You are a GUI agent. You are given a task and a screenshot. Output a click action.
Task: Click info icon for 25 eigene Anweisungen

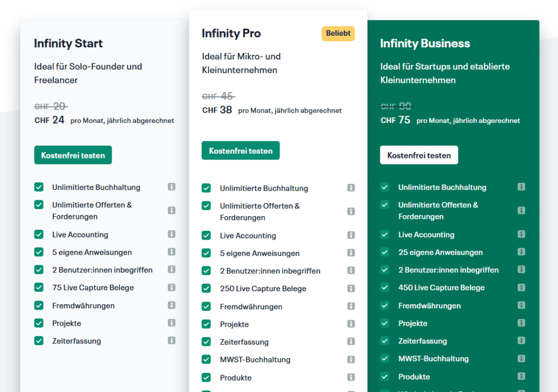point(521,252)
